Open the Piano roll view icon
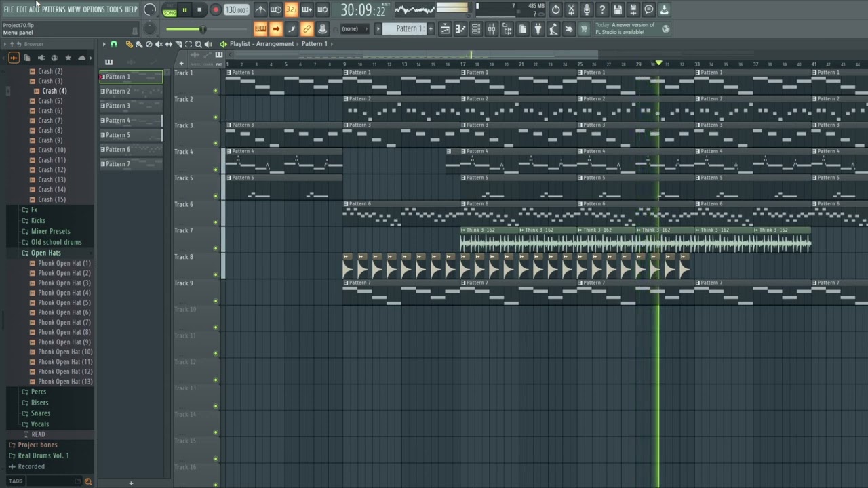Image resolution: width=868 pixels, height=488 pixels. click(x=460, y=28)
